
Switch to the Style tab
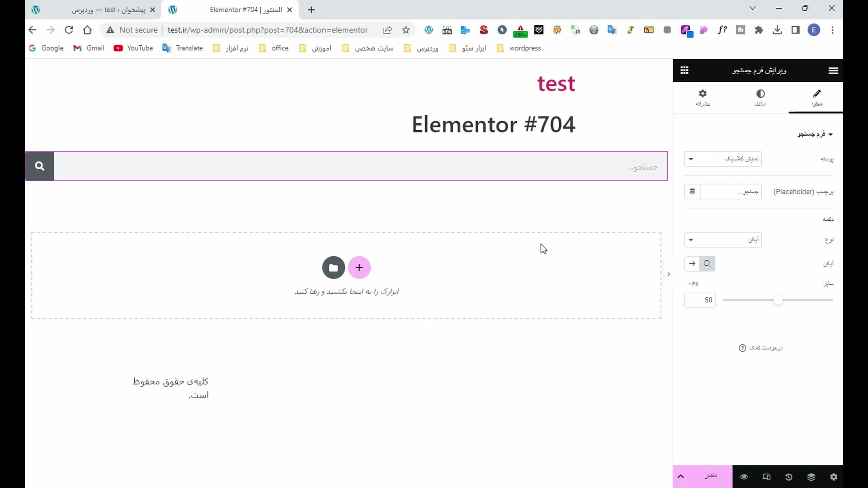point(760,98)
